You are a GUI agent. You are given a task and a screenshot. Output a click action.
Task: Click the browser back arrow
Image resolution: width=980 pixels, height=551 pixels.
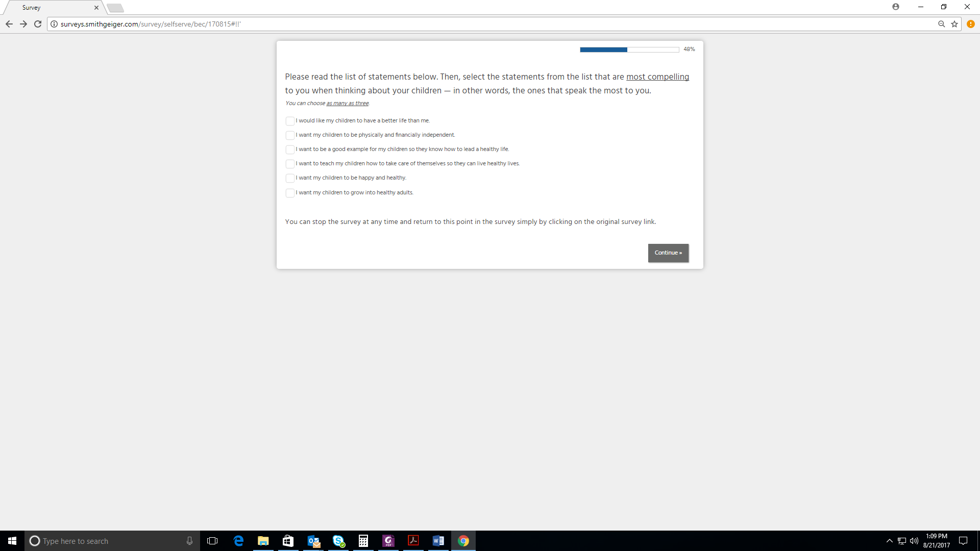9,24
